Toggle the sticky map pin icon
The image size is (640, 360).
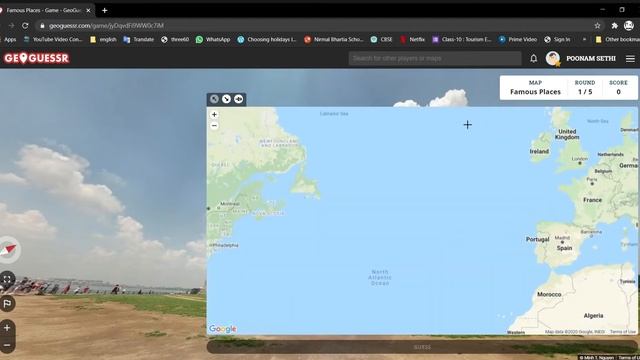point(238,99)
